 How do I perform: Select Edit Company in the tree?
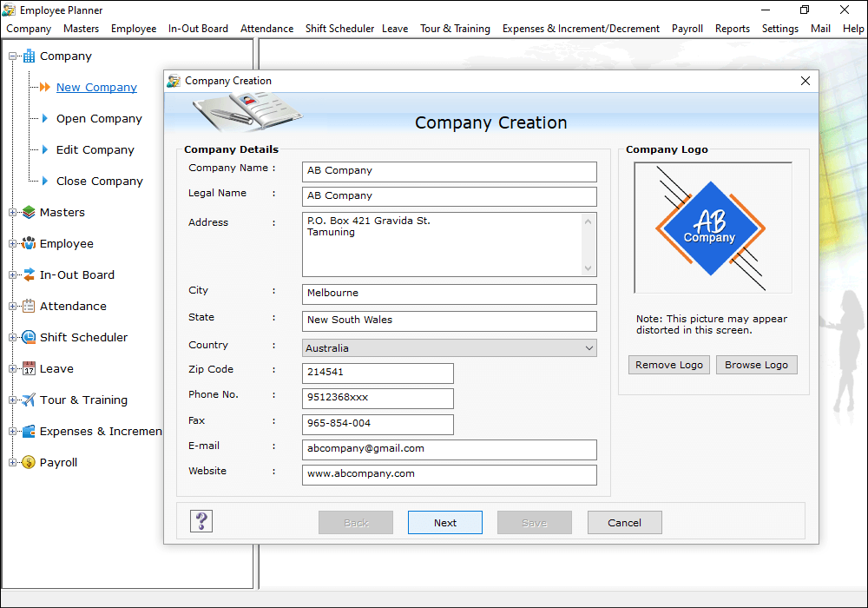(x=95, y=149)
